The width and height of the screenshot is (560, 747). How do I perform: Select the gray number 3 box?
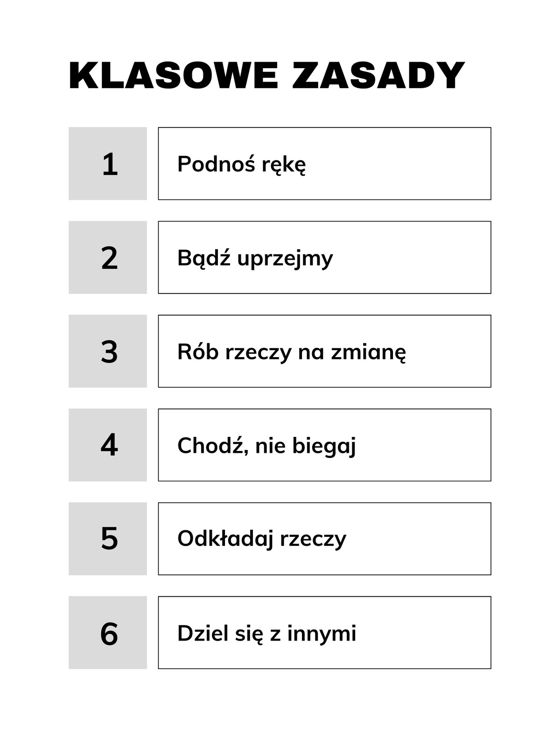point(108,351)
